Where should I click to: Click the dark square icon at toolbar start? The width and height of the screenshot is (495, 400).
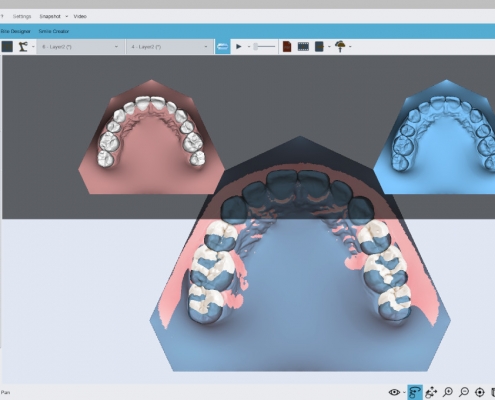7,47
